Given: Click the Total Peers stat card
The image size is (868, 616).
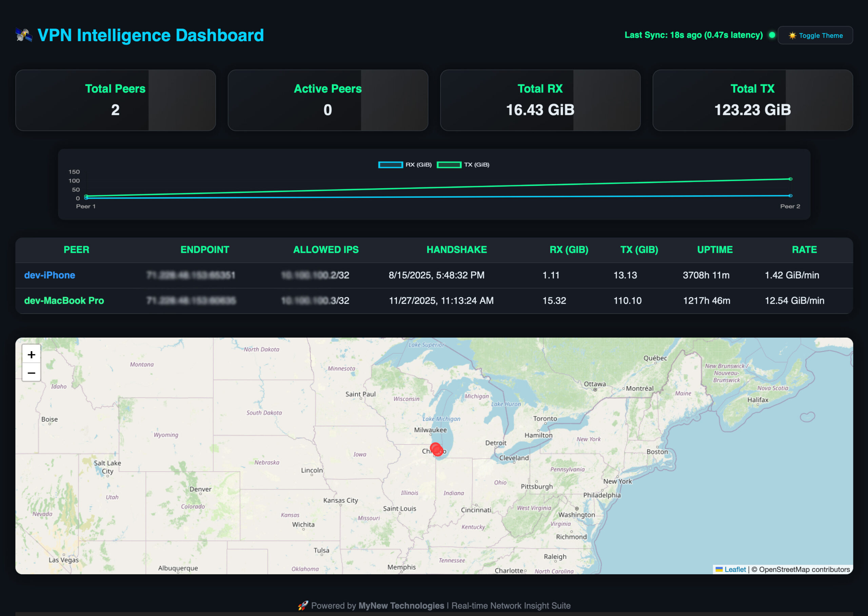Looking at the screenshot, I should pyautogui.click(x=115, y=100).
